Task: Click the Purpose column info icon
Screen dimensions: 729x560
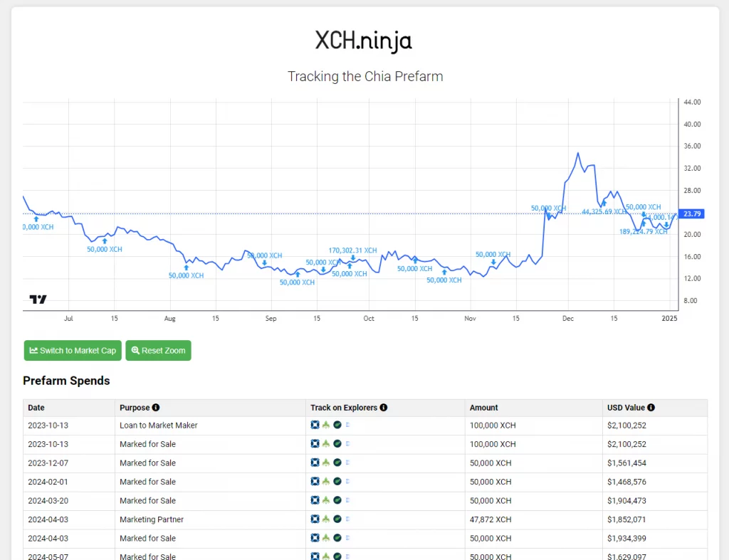Action: click(x=156, y=407)
